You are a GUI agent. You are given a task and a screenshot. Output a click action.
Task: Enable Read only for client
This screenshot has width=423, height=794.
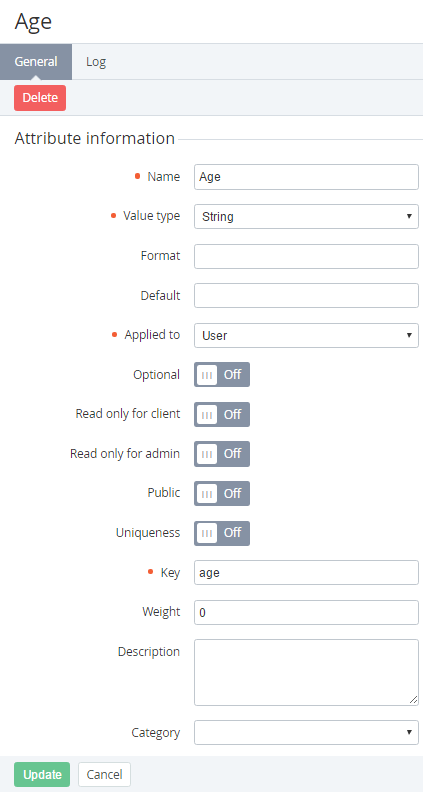(222, 414)
